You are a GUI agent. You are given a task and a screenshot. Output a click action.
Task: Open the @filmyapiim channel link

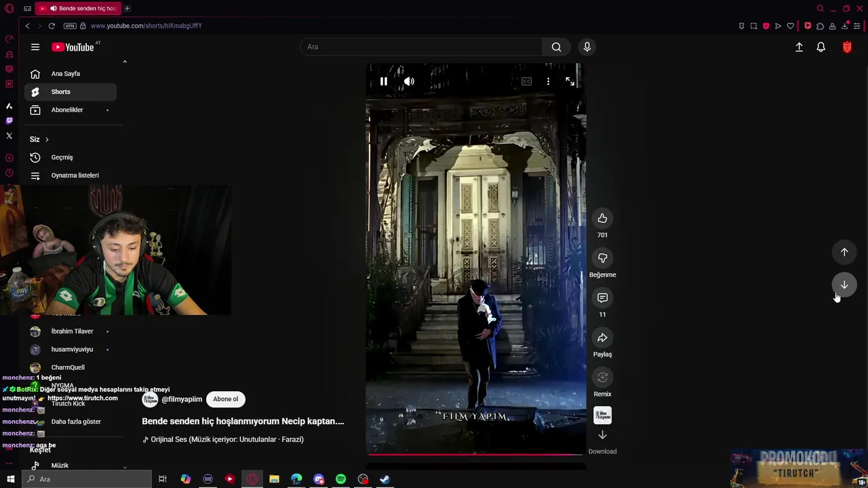(x=182, y=399)
